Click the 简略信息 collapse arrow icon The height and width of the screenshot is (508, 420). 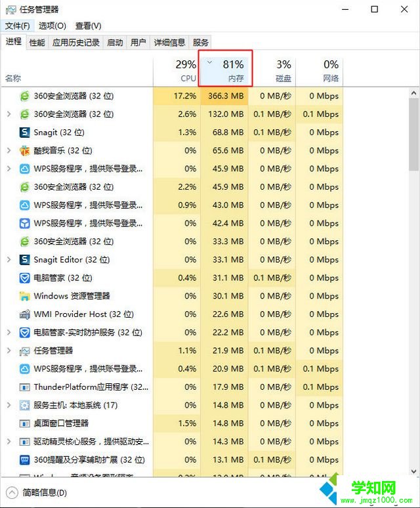(x=12, y=493)
